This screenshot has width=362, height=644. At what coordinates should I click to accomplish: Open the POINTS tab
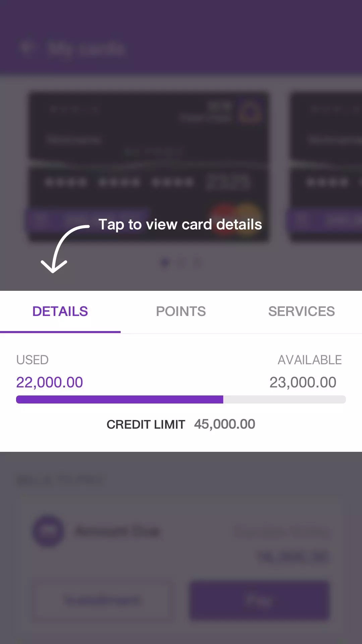pyautogui.click(x=181, y=312)
